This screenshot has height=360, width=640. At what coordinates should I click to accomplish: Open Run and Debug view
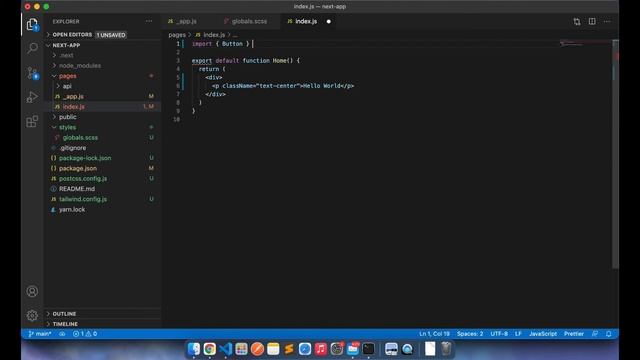tap(32, 97)
